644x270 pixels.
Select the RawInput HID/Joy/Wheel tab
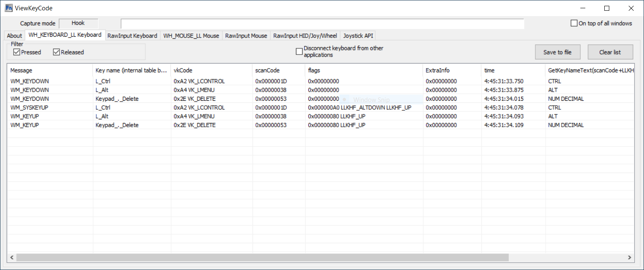coord(305,36)
